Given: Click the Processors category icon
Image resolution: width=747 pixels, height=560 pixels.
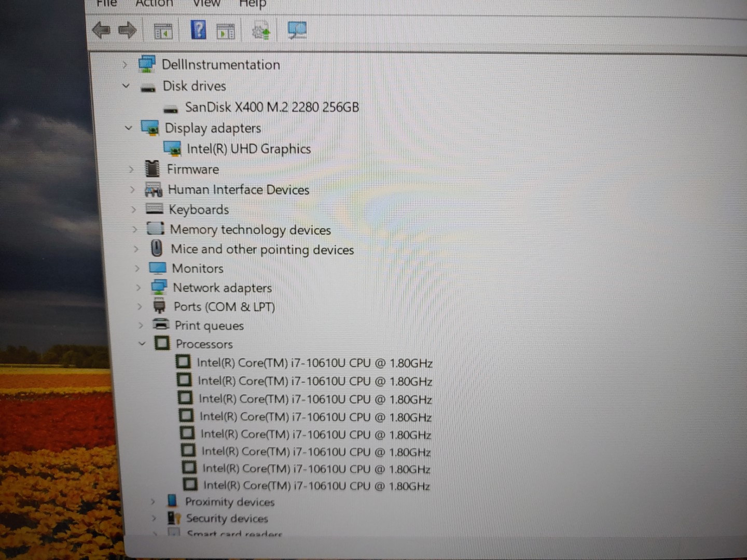Looking at the screenshot, I should coord(162,343).
